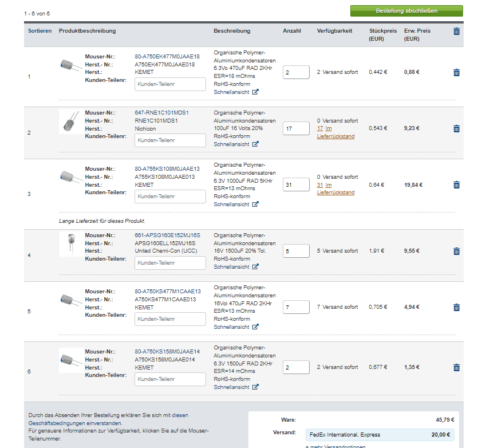This screenshot has height=448, width=494.
Task: Delete row 5 A750KS477M1CAAE013 via trash icon
Action: pos(456,308)
